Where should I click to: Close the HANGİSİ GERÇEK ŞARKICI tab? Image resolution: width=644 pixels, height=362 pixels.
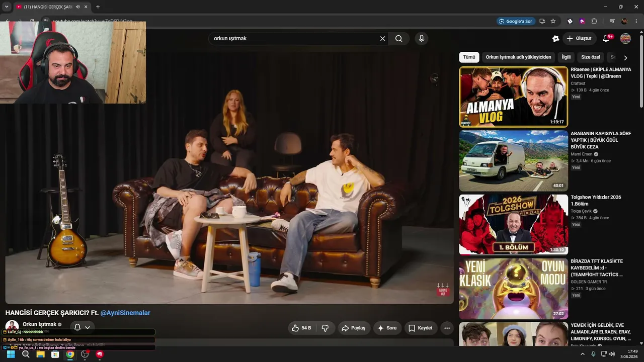(x=86, y=7)
